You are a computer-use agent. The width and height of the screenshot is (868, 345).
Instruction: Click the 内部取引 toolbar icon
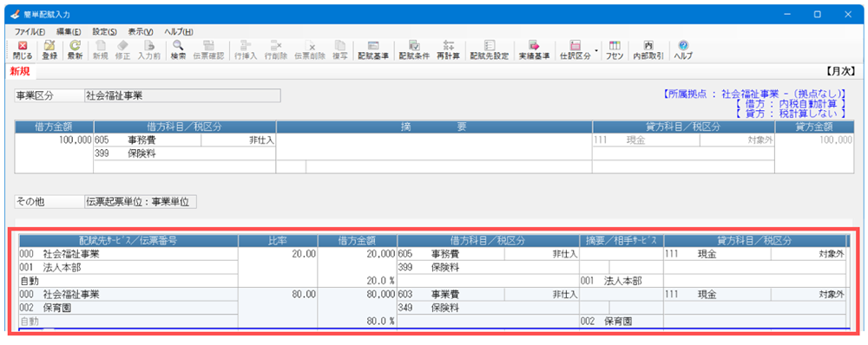pyautogui.click(x=648, y=49)
